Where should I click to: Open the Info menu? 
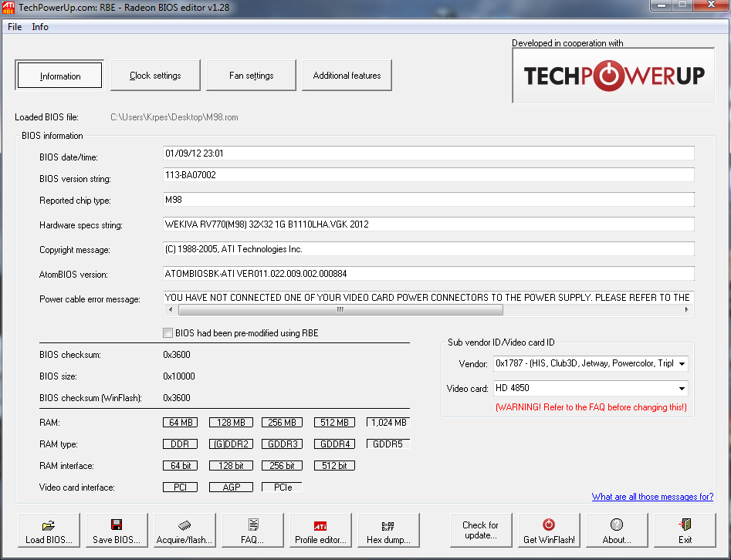[40, 27]
